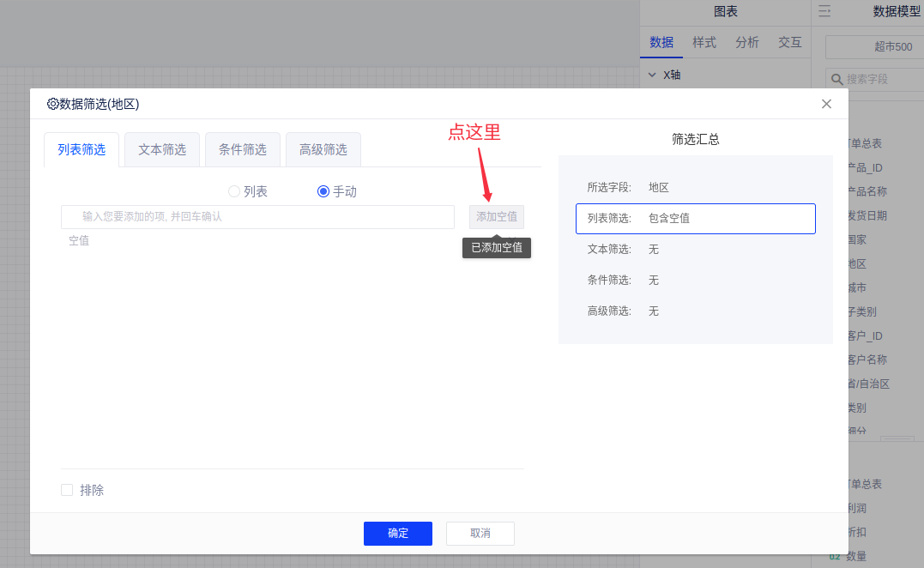Open the 样式 tab in chart panel
The image size is (924, 568).
[704, 42]
